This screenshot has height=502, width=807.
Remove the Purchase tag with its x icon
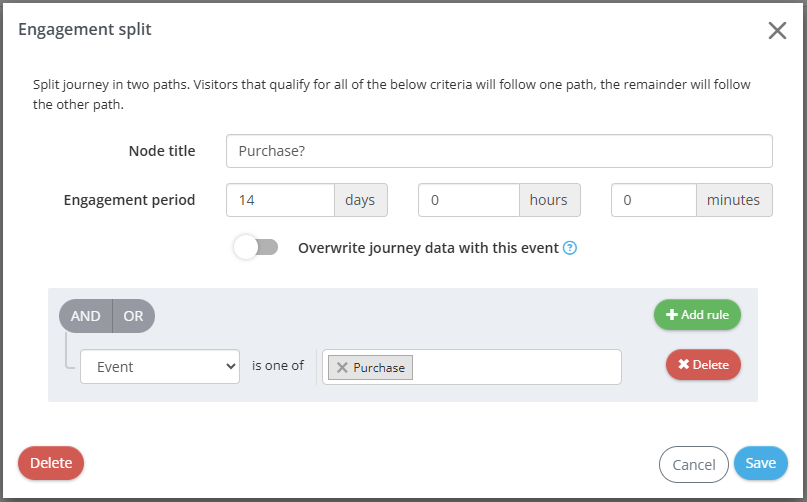342,368
